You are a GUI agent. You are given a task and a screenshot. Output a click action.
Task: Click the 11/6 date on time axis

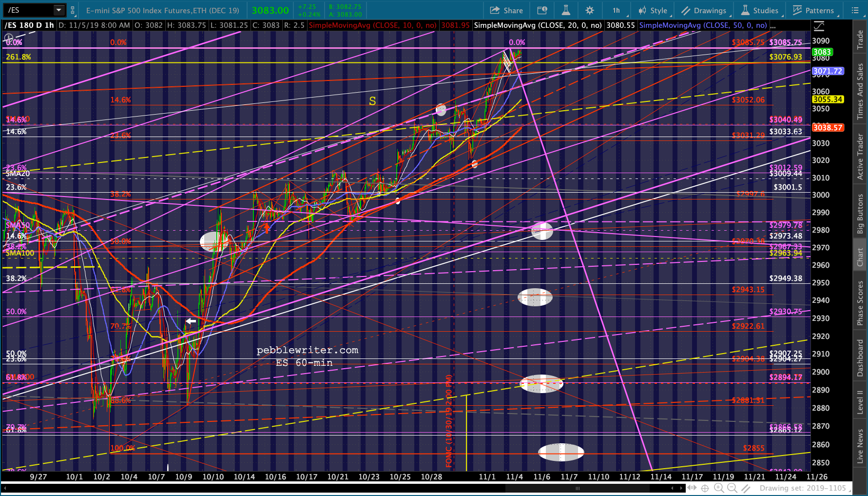(x=541, y=476)
